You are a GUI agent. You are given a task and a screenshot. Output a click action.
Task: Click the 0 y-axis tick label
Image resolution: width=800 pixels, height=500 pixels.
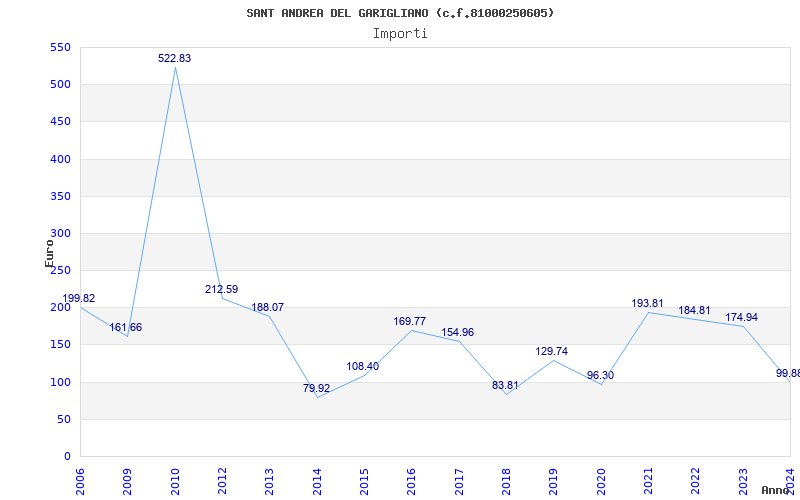point(67,457)
